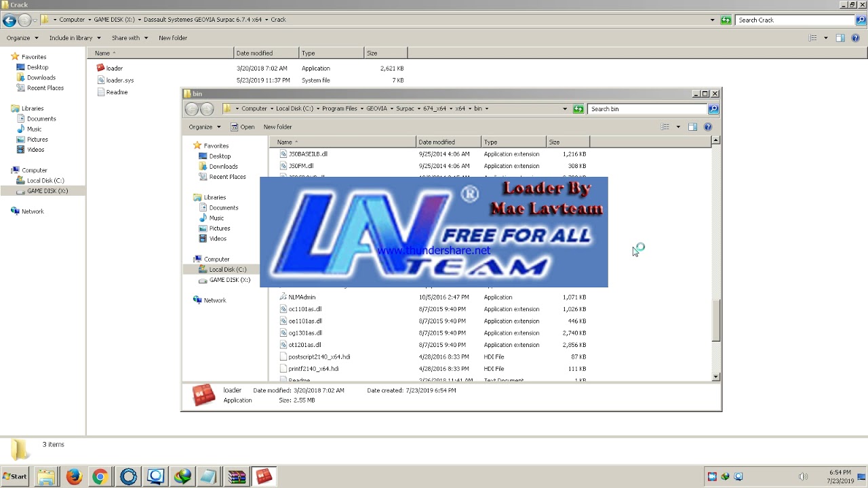
Task: Open Organize menu in Crack window
Action: pos(22,38)
